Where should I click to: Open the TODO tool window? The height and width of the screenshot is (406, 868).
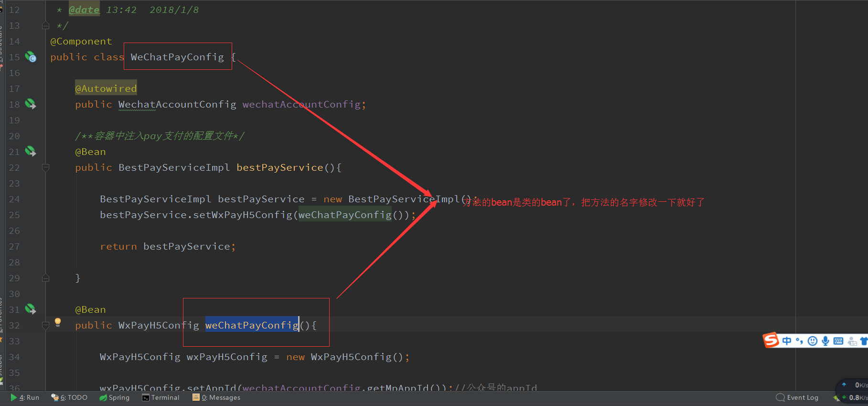(69, 397)
